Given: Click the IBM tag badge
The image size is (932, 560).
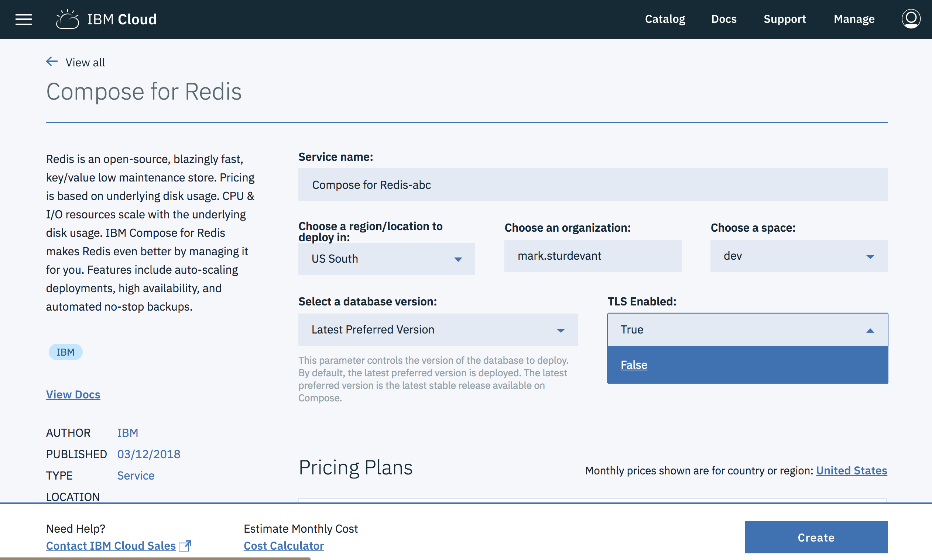Looking at the screenshot, I should pyautogui.click(x=65, y=352).
